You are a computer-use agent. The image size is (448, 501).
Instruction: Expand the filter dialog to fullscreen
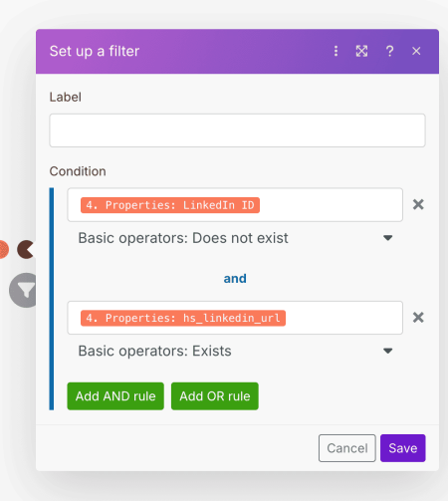[361, 51]
